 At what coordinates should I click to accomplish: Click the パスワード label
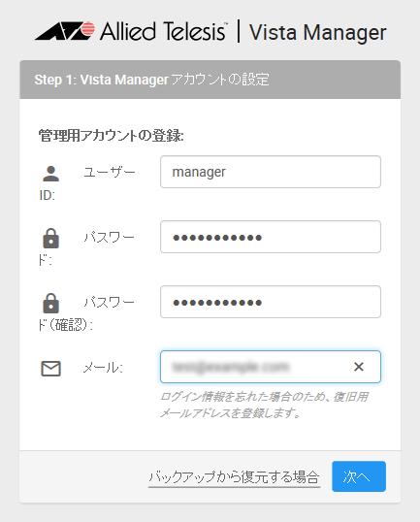(x=86, y=248)
